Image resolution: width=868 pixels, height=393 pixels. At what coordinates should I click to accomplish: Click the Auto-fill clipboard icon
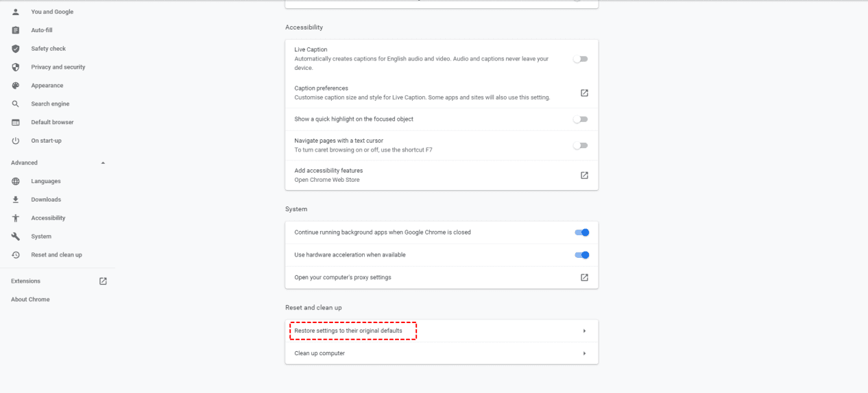(x=16, y=30)
